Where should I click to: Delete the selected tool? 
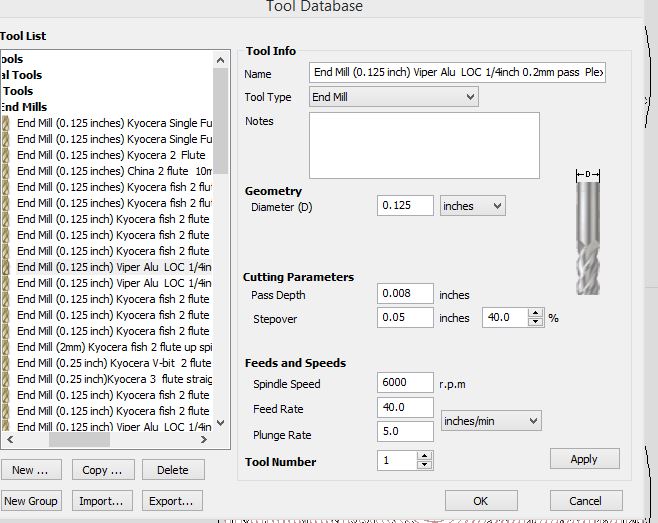click(x=172, y=470)
